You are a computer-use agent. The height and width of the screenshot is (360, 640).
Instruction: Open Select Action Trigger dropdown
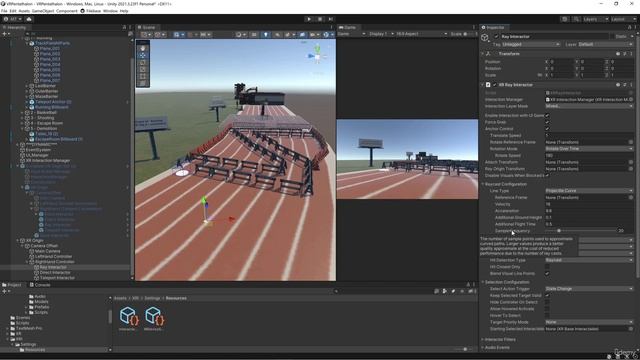point(589,289)
